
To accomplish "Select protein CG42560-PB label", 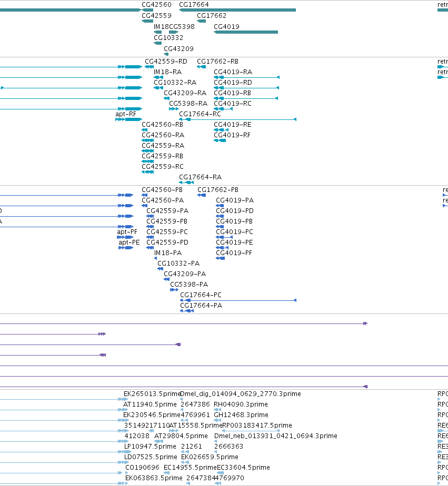I will click(x=162, y=190).
